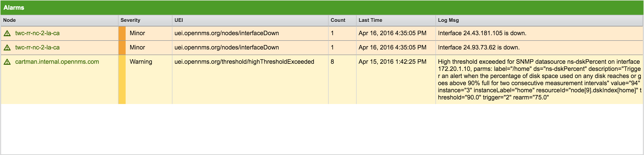This screenshot has width=644, height=155.
Task: Click the warning triangle icon beside first twc-rr-nc-2-la-ca alarm
Action: [7, 33]
